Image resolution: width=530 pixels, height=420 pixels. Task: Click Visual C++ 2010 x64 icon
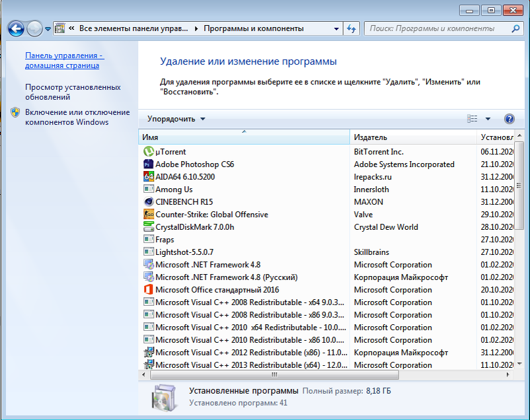149,327
